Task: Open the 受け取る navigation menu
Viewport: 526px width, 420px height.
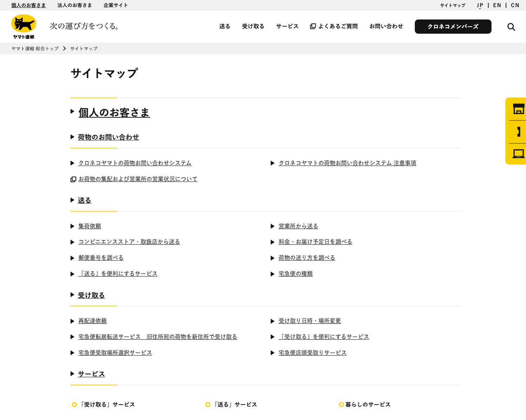Action: point(253,26)
